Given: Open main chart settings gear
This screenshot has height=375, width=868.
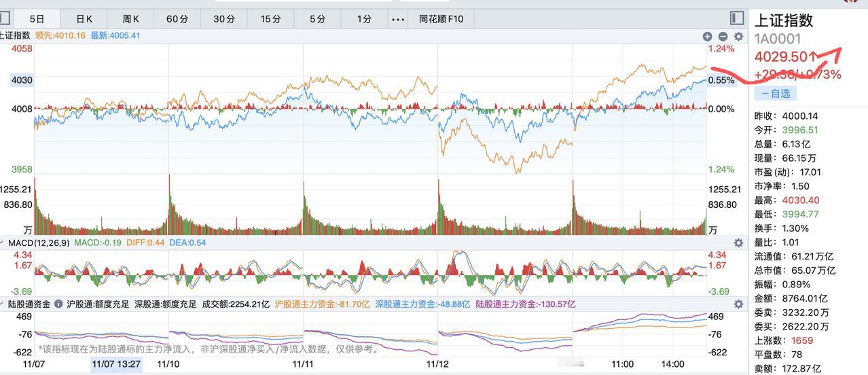Looking at the screenshot, I should click(738, 37).
